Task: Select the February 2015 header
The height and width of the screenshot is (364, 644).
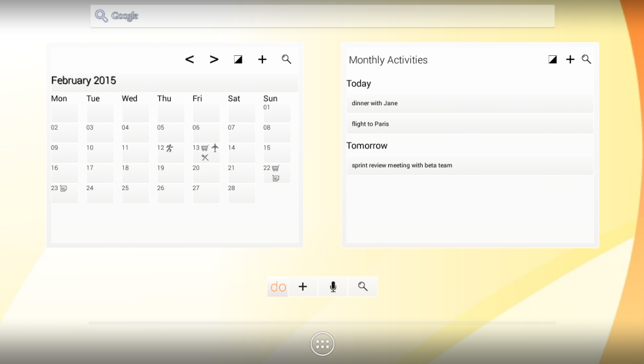Action: (x=83, y=80)
